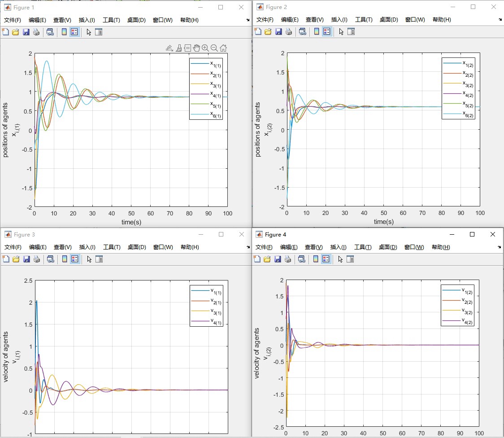The width and height of the screenshot is (504, 438).
Task: Click Open File folder icon in Figure 3
Action: click(16, 259)
